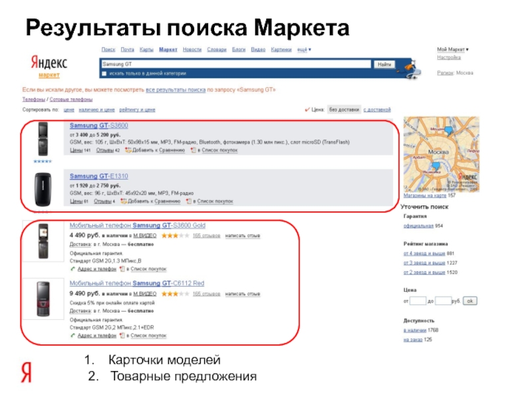
Task: Open the Блоги navigation link
Action: (x=239, y=49)
